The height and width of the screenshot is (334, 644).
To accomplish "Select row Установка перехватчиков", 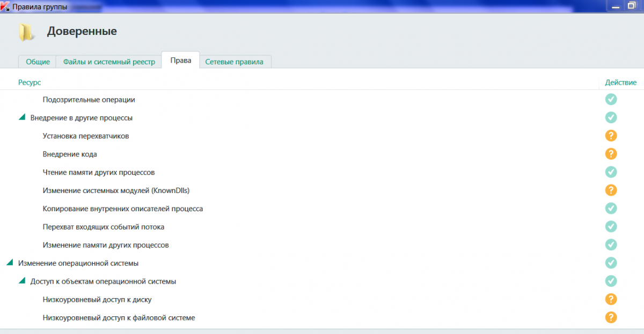I will tap(322, 136).
